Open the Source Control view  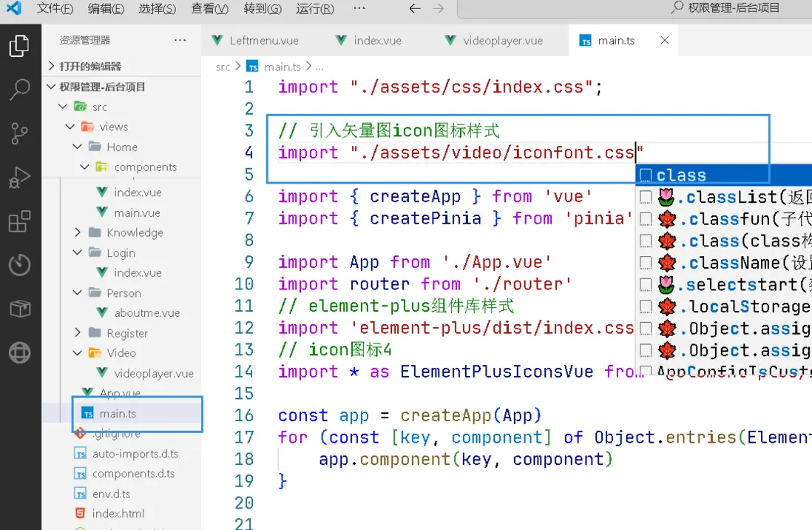(19, 133)
